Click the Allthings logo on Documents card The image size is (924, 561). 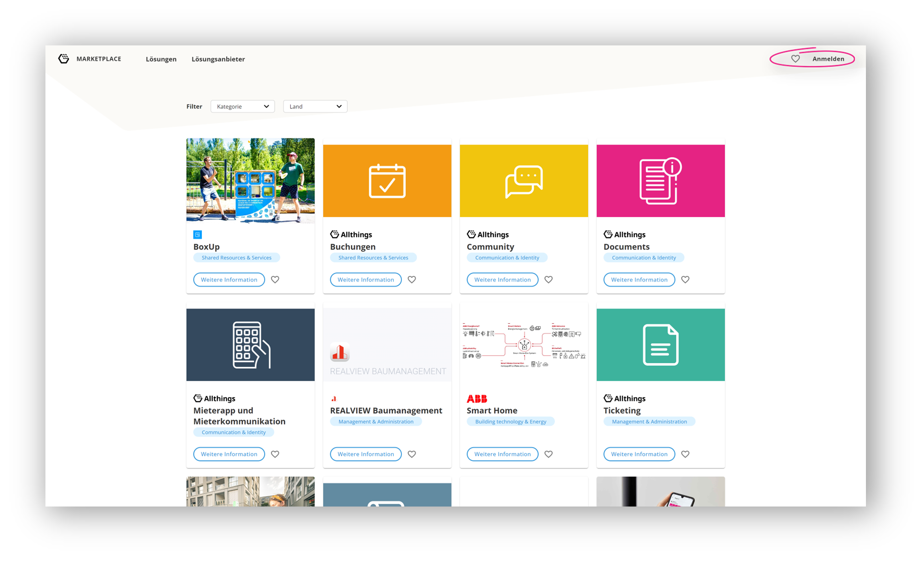click(x=625, y=235)
